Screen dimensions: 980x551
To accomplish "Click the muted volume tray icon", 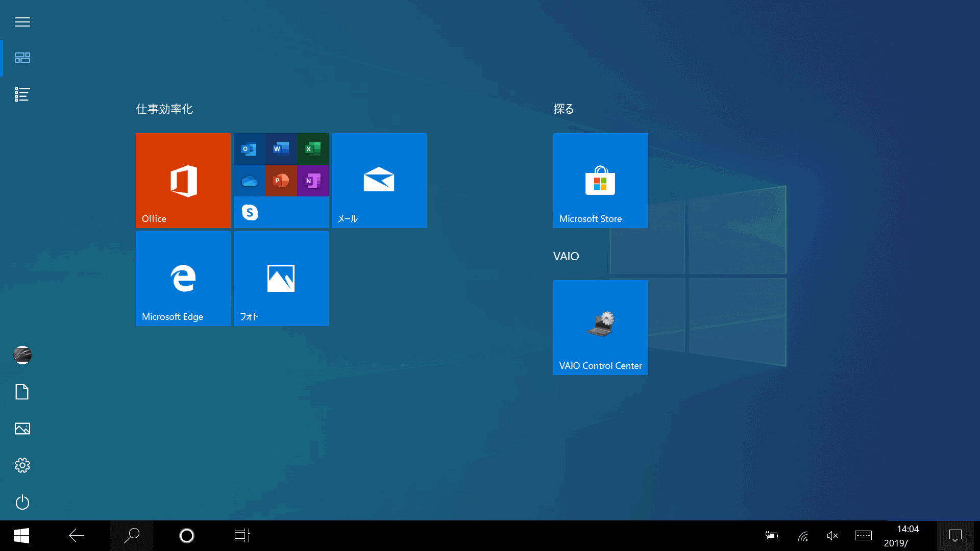I will [832, 536].
